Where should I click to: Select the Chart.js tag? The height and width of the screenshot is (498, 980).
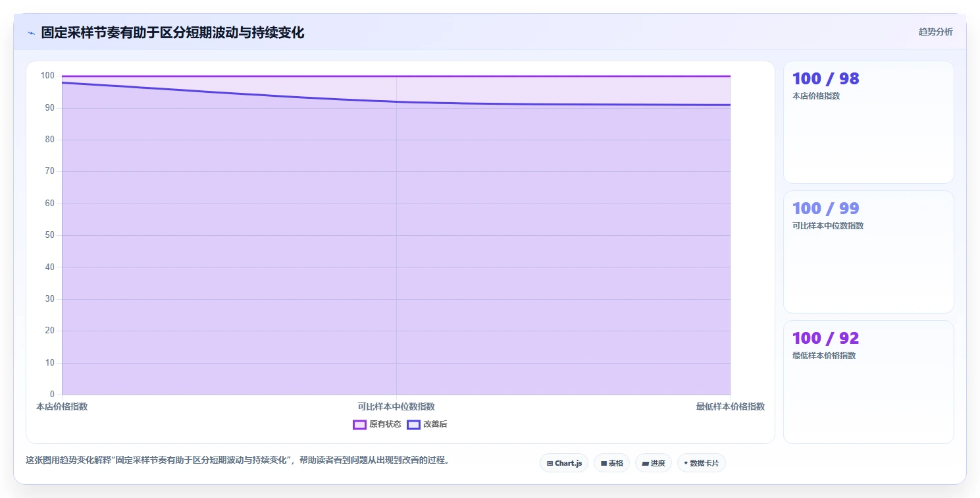(564, 463)
